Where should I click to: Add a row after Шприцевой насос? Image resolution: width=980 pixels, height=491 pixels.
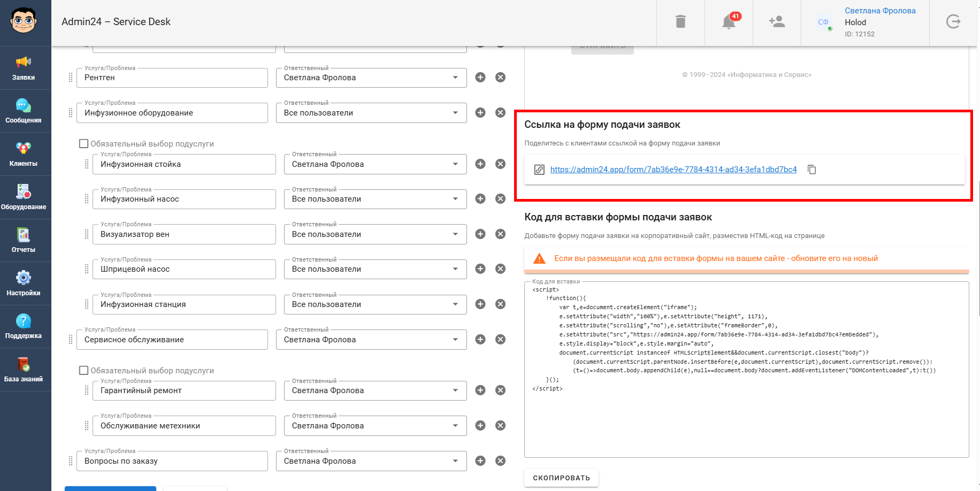[480, 269]
